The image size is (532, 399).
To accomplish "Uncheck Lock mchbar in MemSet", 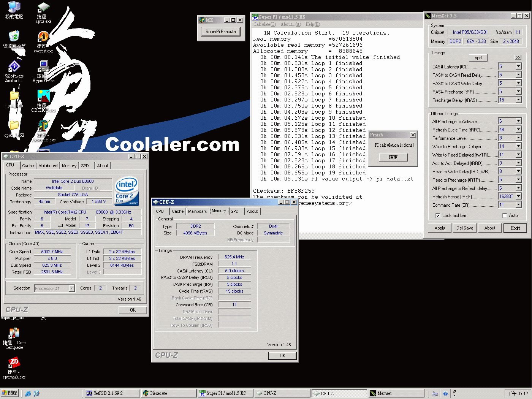I will pyautogui.click(x=438, y=215).
